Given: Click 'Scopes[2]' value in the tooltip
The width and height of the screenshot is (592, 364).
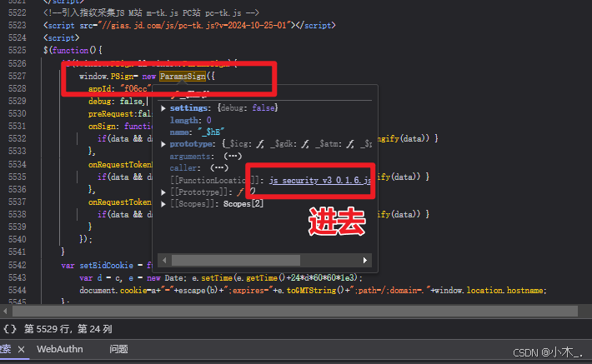Looking at the screenshot, I should 243,204.
